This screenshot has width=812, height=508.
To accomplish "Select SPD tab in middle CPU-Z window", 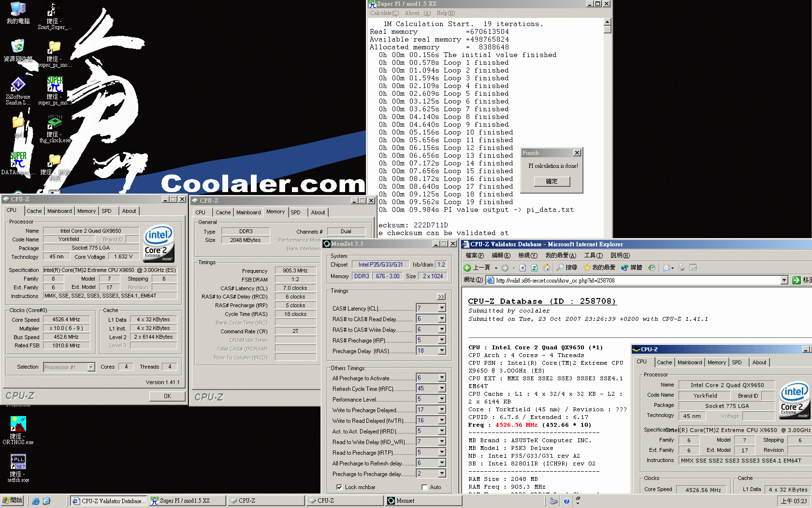I will 295,212.
